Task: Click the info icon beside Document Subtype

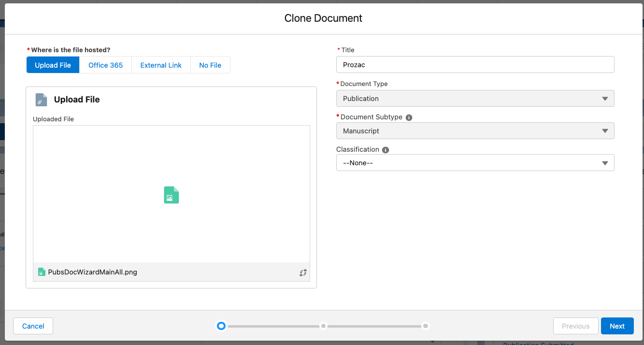Action: click(409, 117)
